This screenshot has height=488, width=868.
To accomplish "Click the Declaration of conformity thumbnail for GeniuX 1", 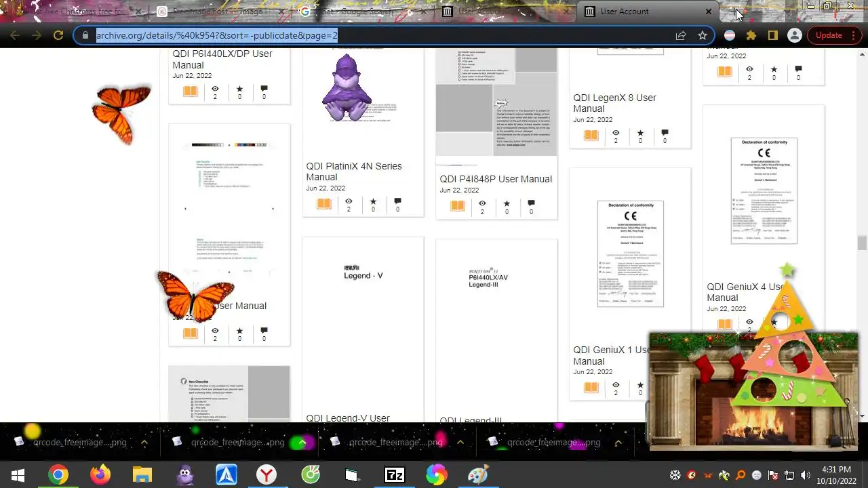I will pyautogui.click(x=630, y=253).
